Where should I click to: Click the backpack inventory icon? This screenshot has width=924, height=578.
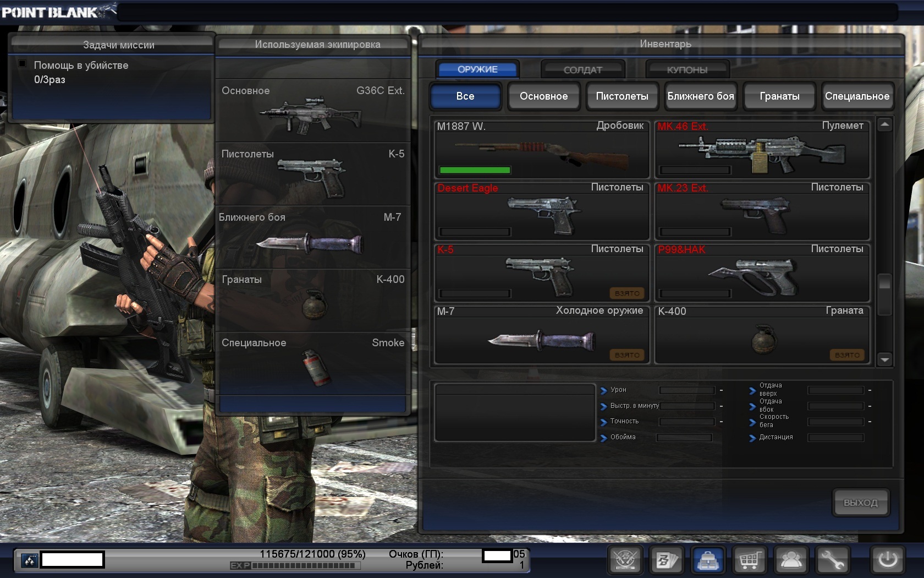tap(708, 560)
